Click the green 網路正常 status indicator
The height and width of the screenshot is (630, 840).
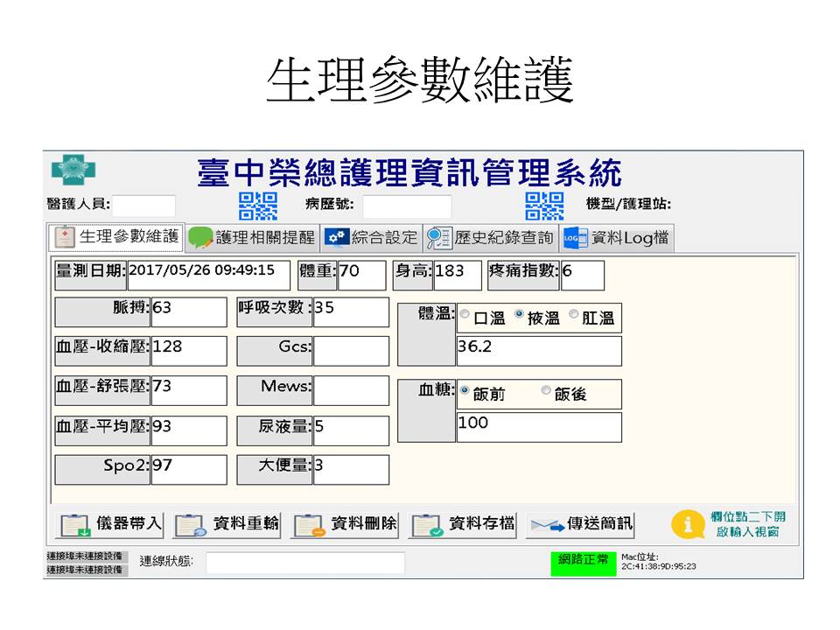(584, 563)
